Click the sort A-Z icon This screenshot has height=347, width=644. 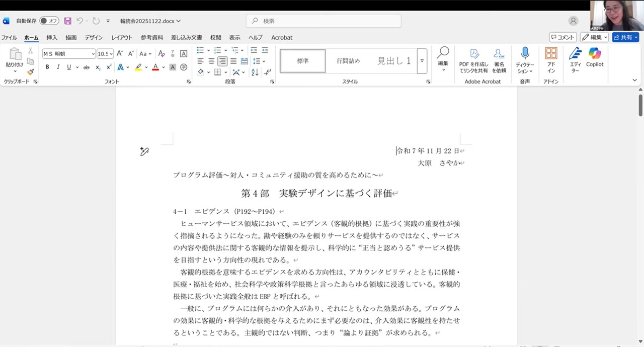click(x=255, y=72)
